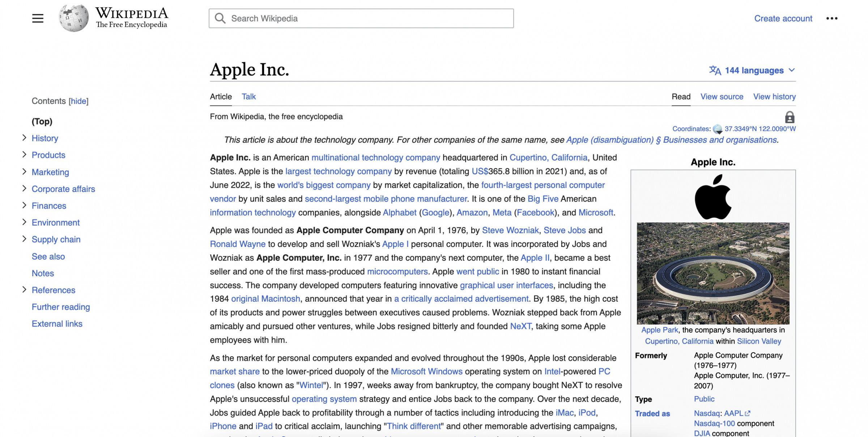
Task: Expand the History section in contents
Action: pyautogui.click(x=24, y=138)
